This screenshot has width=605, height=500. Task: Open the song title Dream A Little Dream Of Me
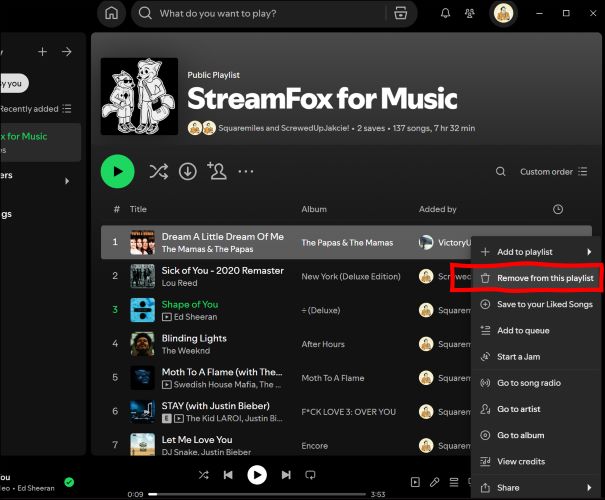pos(223,236)
